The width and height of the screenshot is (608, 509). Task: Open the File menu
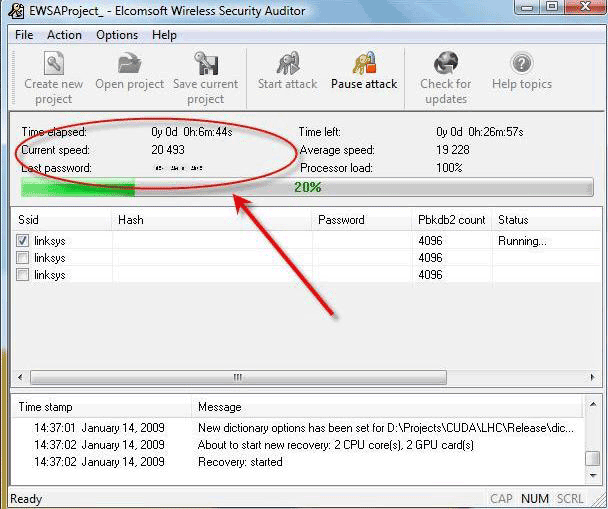coord(24,35)
